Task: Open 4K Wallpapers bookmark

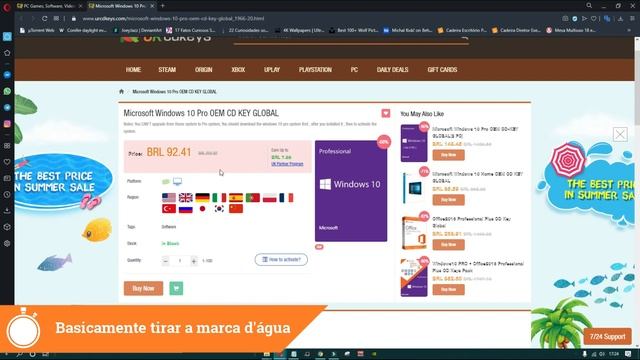Action: (x=300, y=30)
